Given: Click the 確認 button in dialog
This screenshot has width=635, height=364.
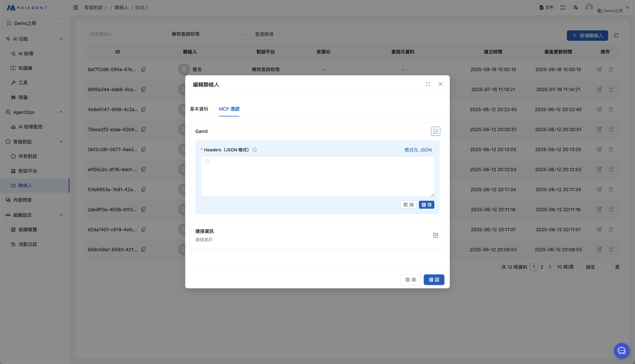Looking at the screenshot, I should pos(434,280).
